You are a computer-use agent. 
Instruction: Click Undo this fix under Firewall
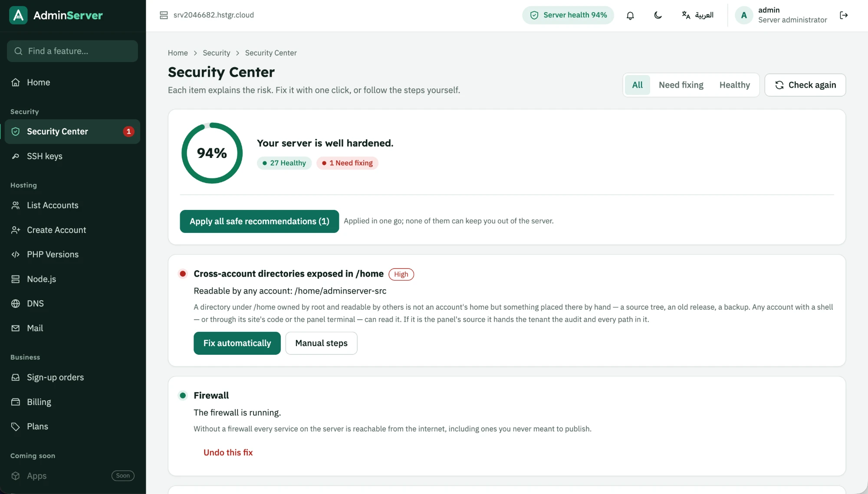228,452
